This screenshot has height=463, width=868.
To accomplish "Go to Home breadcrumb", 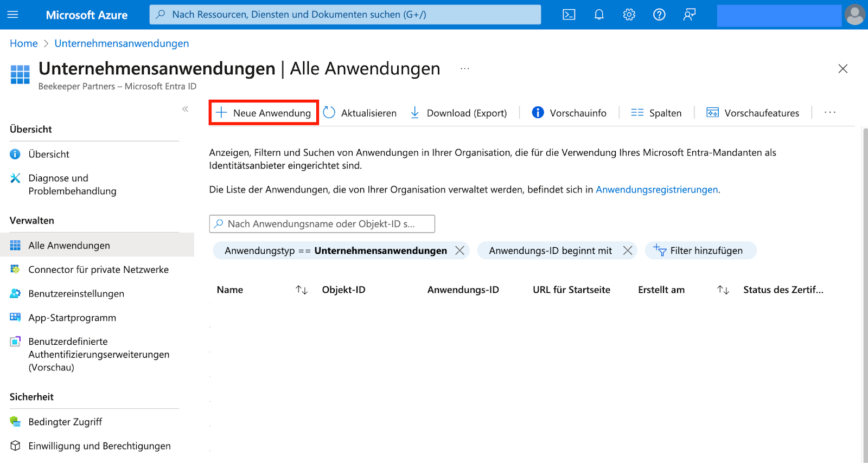I will click(24, 43).
